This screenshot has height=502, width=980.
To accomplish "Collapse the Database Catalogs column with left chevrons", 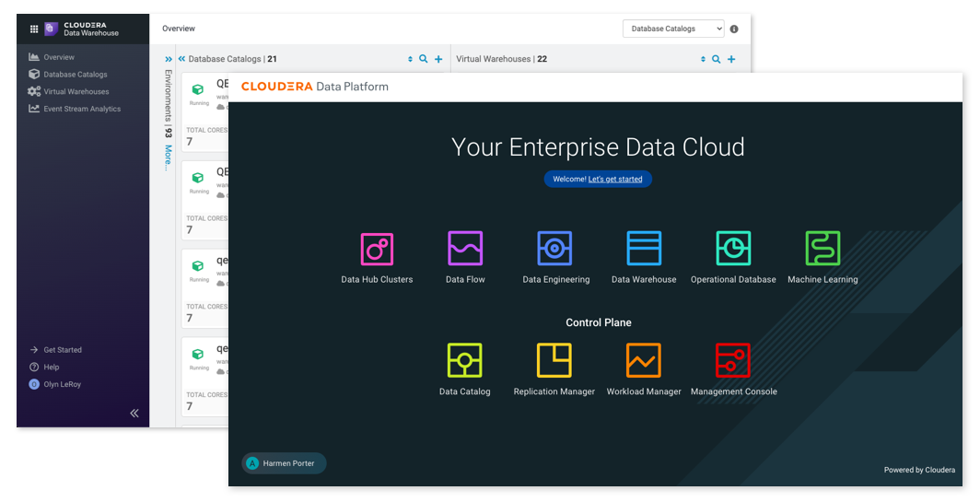I will [181, 59].
